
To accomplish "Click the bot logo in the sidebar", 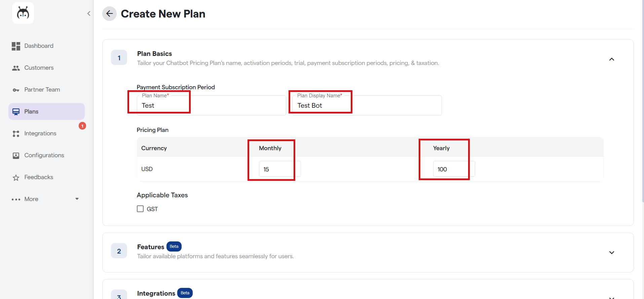I will pyautogui.click(x=23, y=13).
